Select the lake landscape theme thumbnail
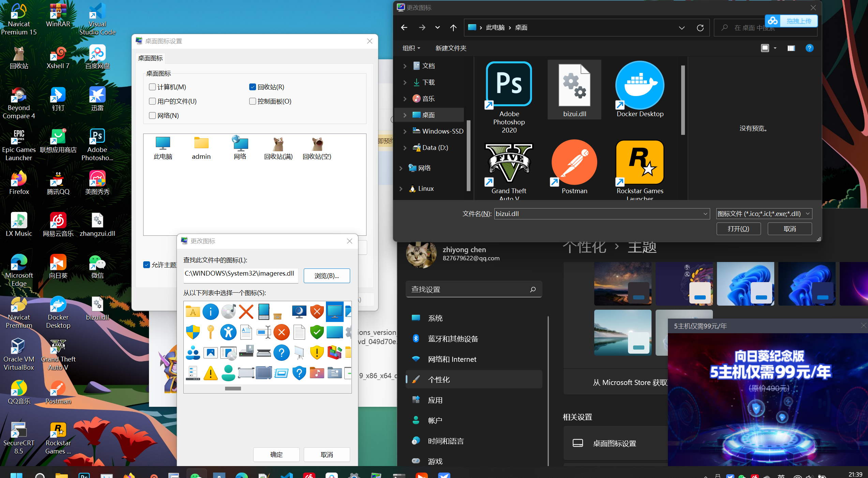Screen dimensions: 868x478 (623, 332)
